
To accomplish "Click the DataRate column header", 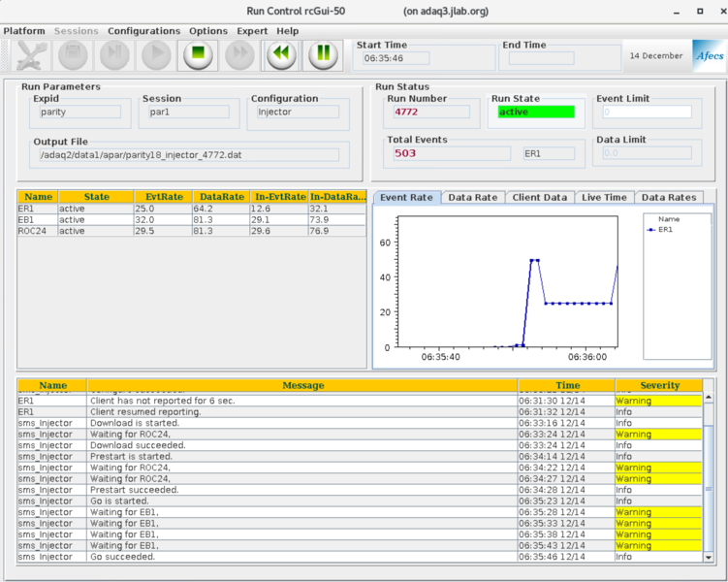I will pyautogui.click(x=221, y=197).
